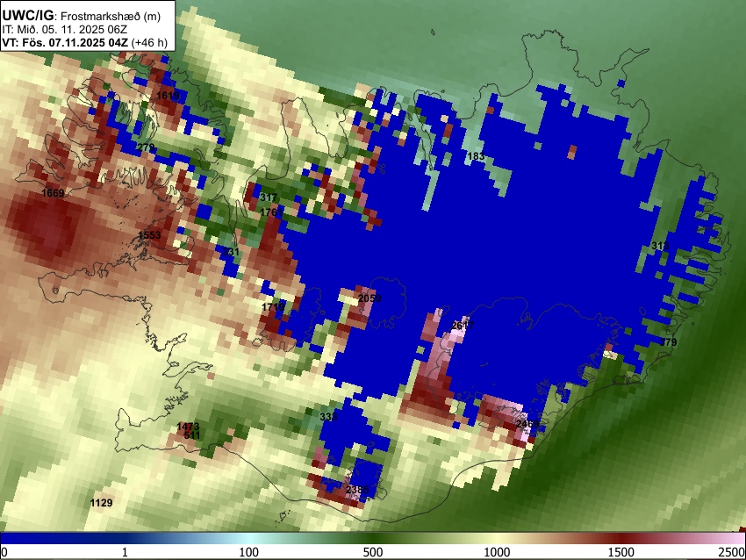Click the map value label "379"
The image size is (746, 560).
(668, 342)
